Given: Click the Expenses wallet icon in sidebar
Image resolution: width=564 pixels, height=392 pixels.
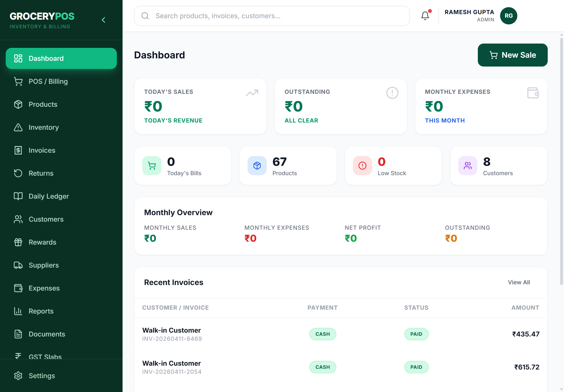Looking at the screenshot, I should click(x=18, y=288).
